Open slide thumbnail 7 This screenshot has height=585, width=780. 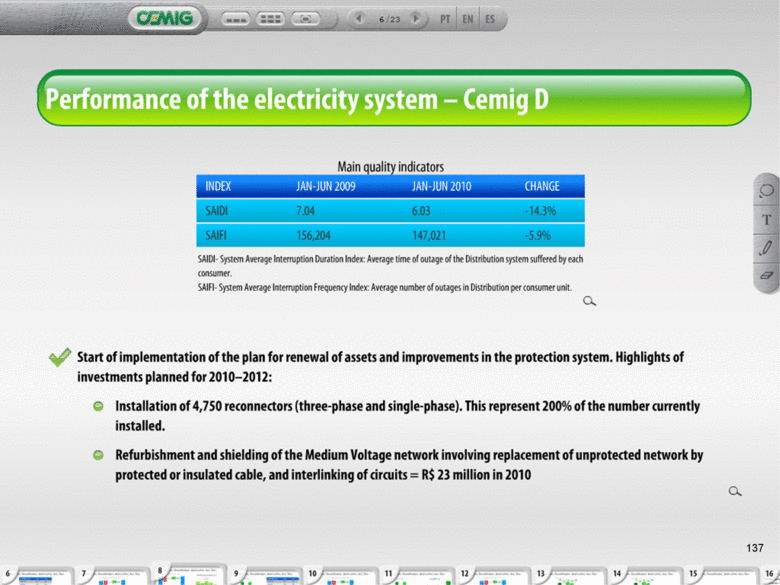pos(113,576)
